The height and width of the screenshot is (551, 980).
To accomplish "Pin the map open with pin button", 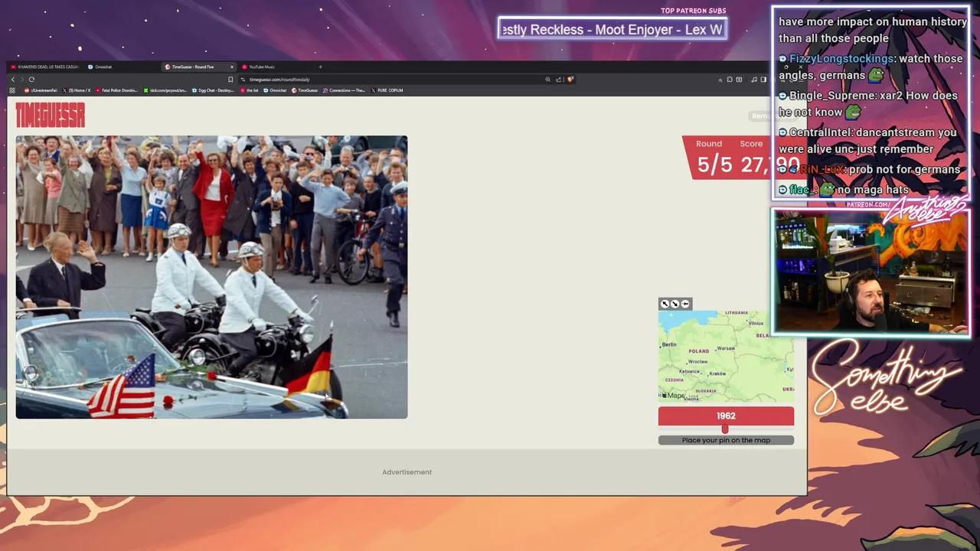I will (684, 304).
